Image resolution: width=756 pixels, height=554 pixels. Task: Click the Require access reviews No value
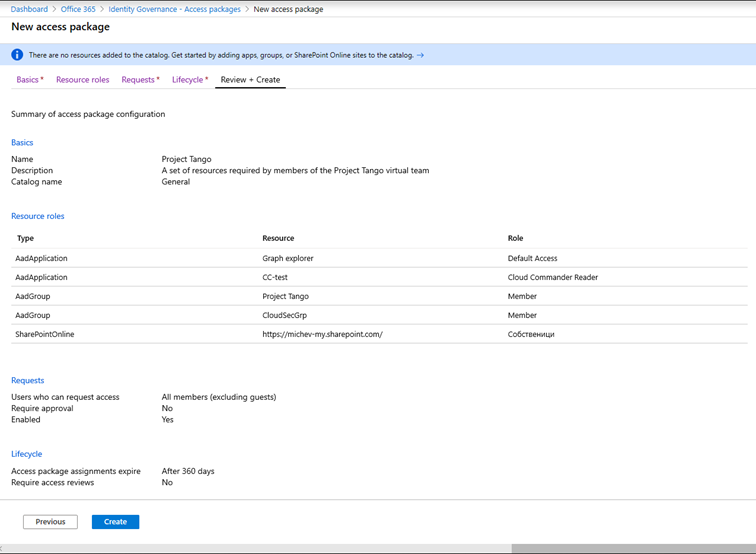coord(167,483)
